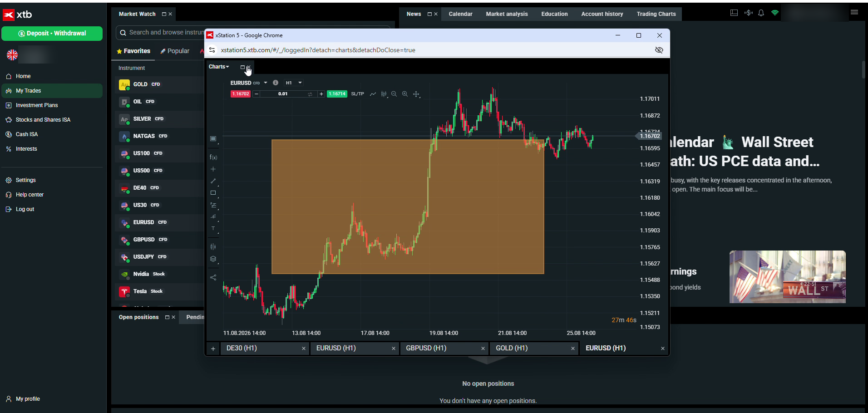The height and width of the screenshot is (413, 868).
Task: Toggle SL/TP on the chart order bar
Action: [x=357, y=94]
